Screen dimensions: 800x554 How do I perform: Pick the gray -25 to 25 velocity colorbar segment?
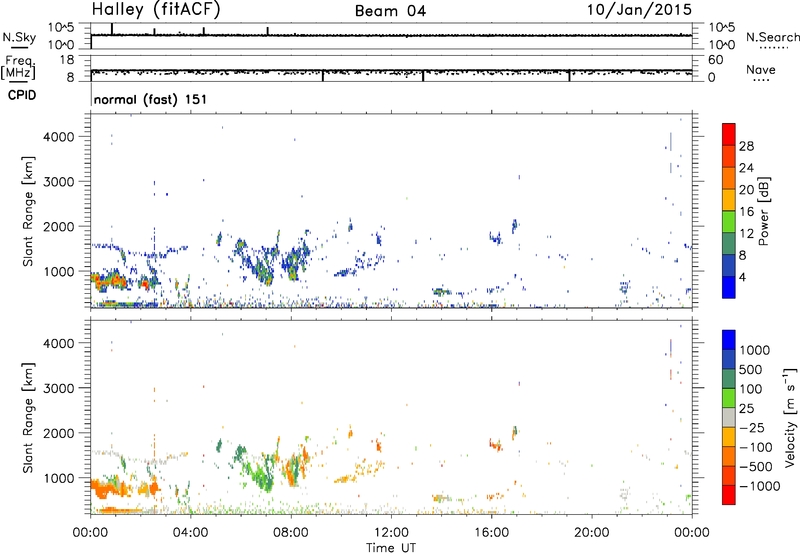click(729, 417)
